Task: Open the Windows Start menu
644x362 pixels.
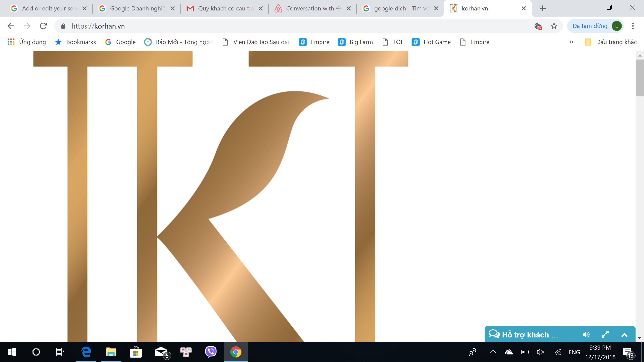Action: [x=12, y=352]
